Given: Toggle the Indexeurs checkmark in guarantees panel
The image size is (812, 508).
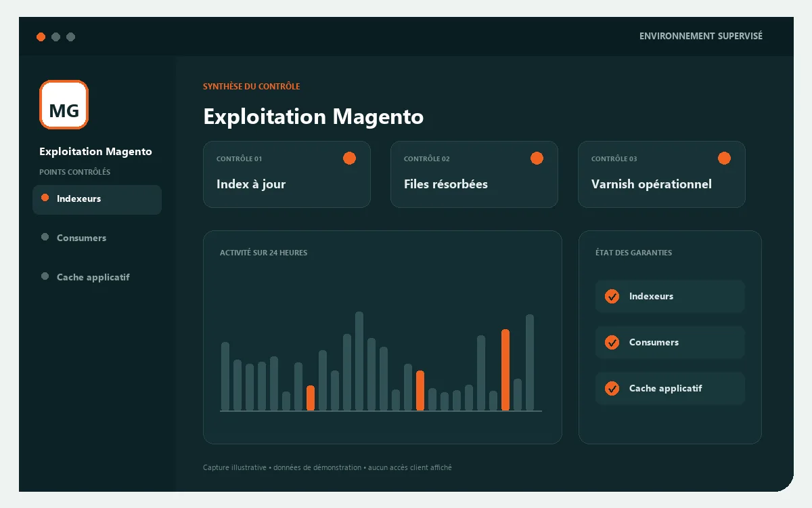Looking at the screenshot, I should pos(612,297).
